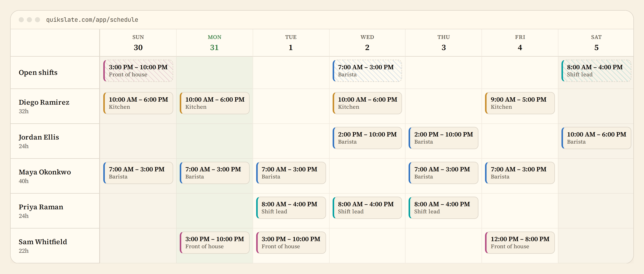
Task: Select Sam Whitfield's Tuesday Front of house shift
Action: [x=291, y=243]
